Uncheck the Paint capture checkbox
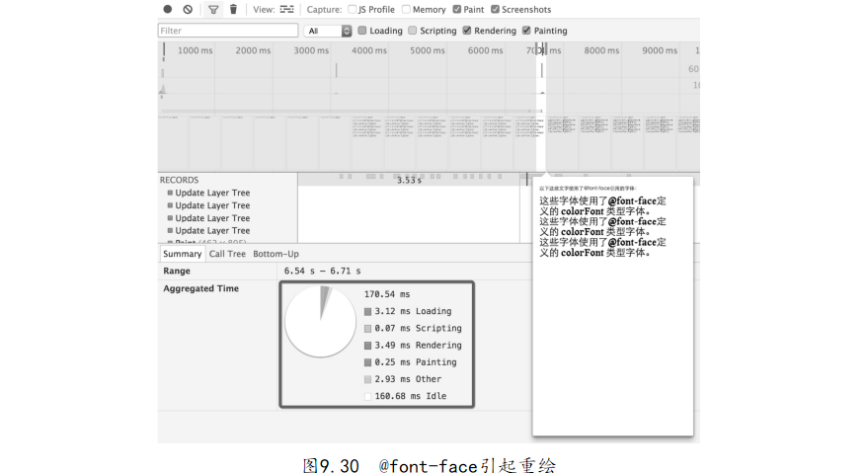 point(456,10)
